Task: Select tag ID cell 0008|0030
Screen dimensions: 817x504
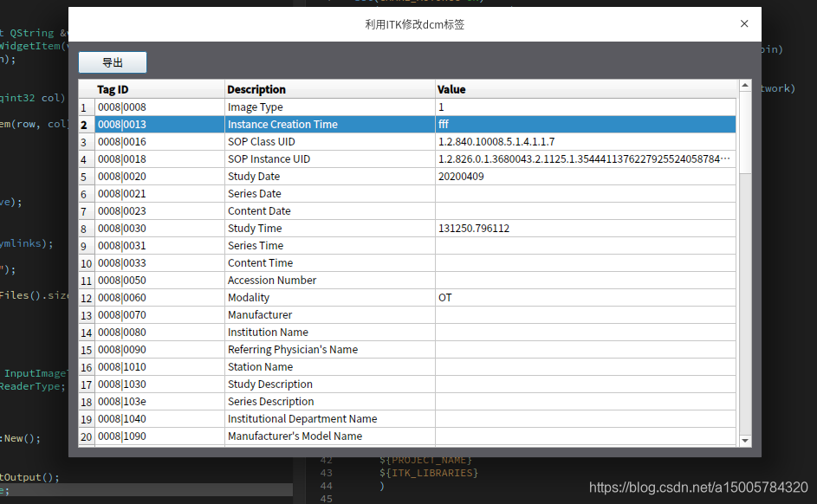Action: (160, 228)
